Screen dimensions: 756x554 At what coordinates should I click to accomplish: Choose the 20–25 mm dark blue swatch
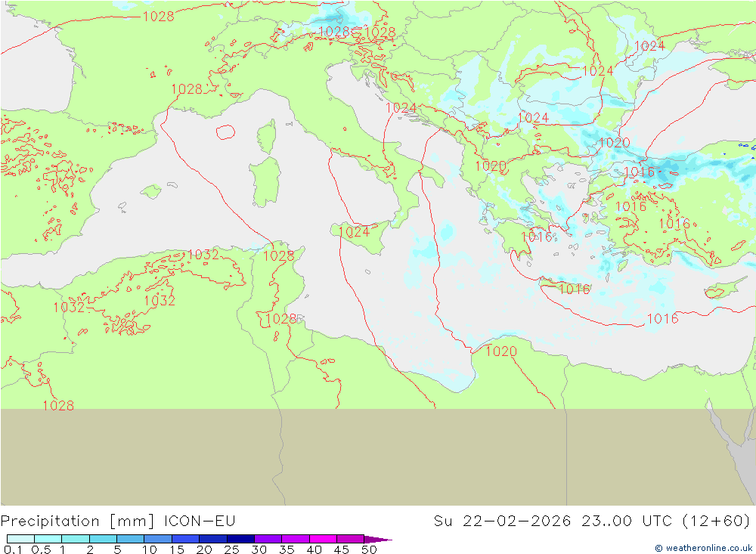click(x=213, y=539)
